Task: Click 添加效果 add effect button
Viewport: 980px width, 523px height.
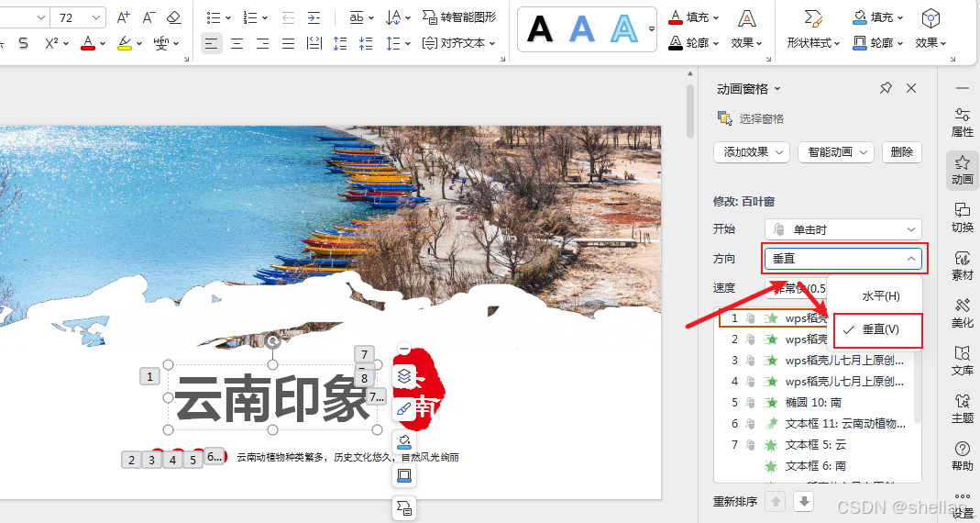Action: click(x=752, y=152)
